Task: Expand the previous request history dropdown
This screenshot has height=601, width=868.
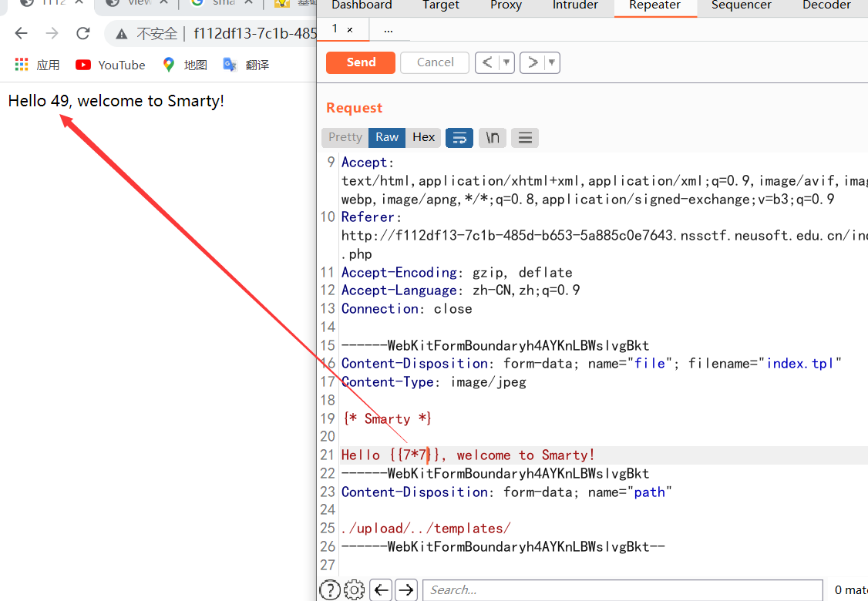Action: coord(506,62)
